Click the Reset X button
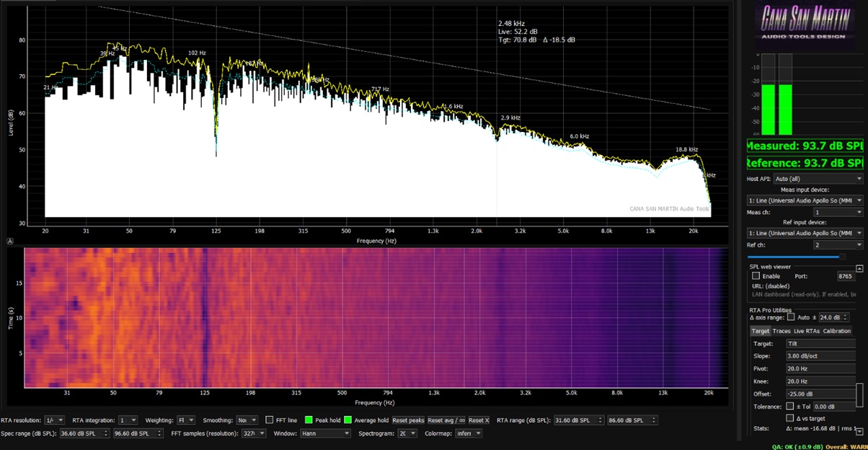The height and width of the screenshot is (450, 868). (x=479, y=420)
